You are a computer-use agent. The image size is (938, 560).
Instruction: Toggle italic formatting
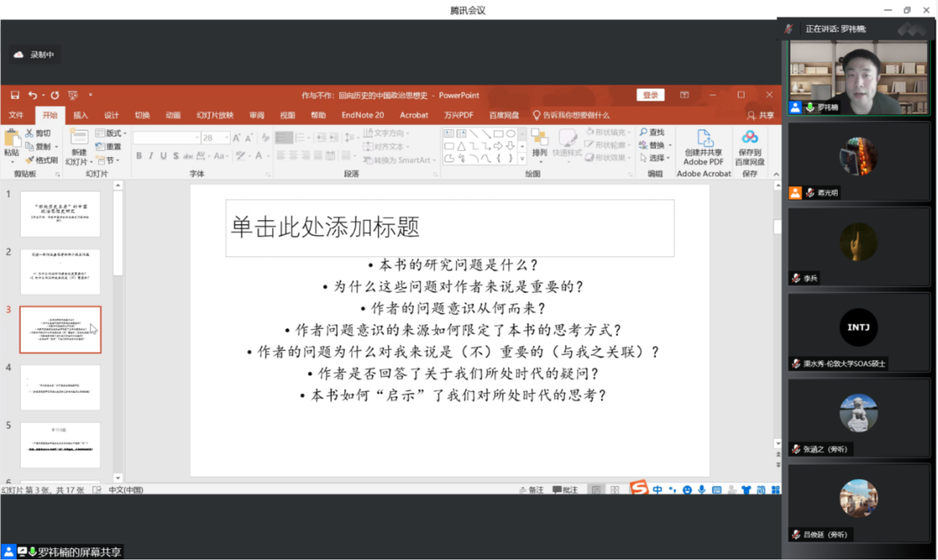click(x=152, y=155)
